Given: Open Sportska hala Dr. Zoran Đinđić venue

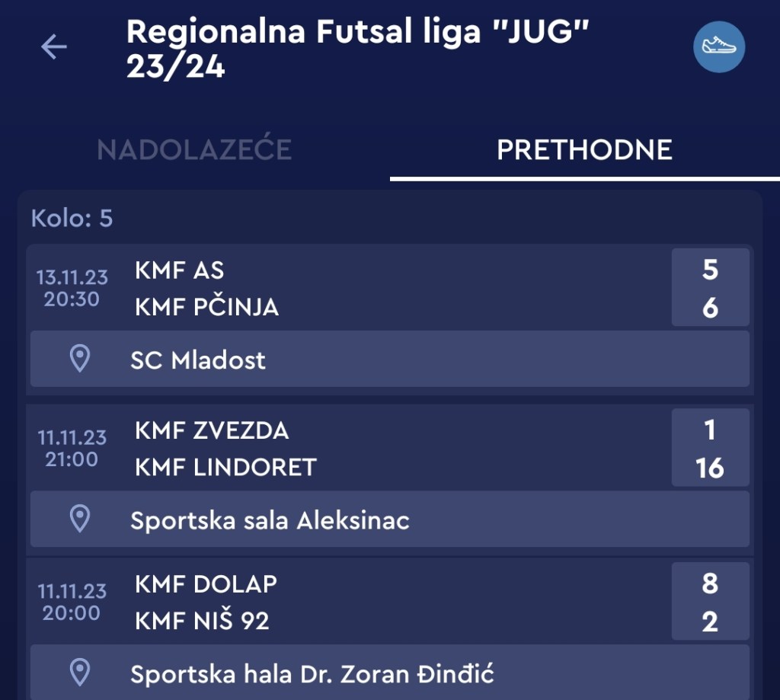Looking at the screenshot, I should [x=312, y=673].
